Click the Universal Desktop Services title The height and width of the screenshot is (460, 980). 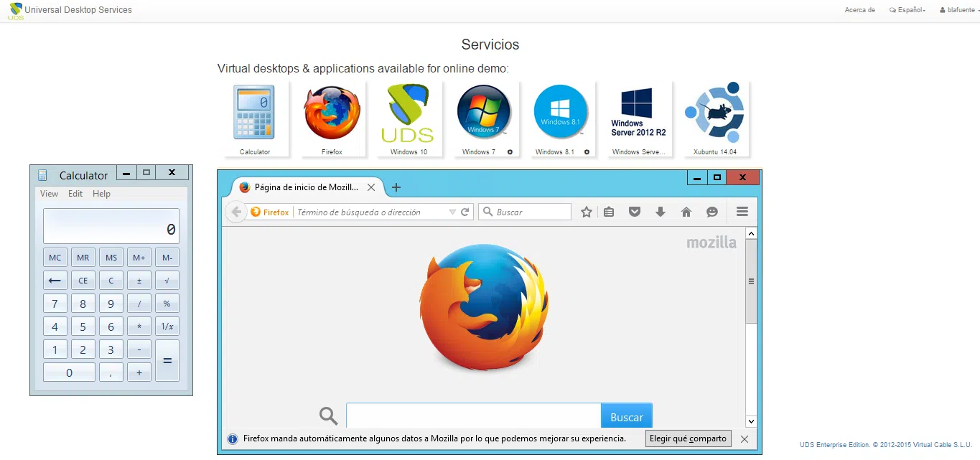[78, 10]
